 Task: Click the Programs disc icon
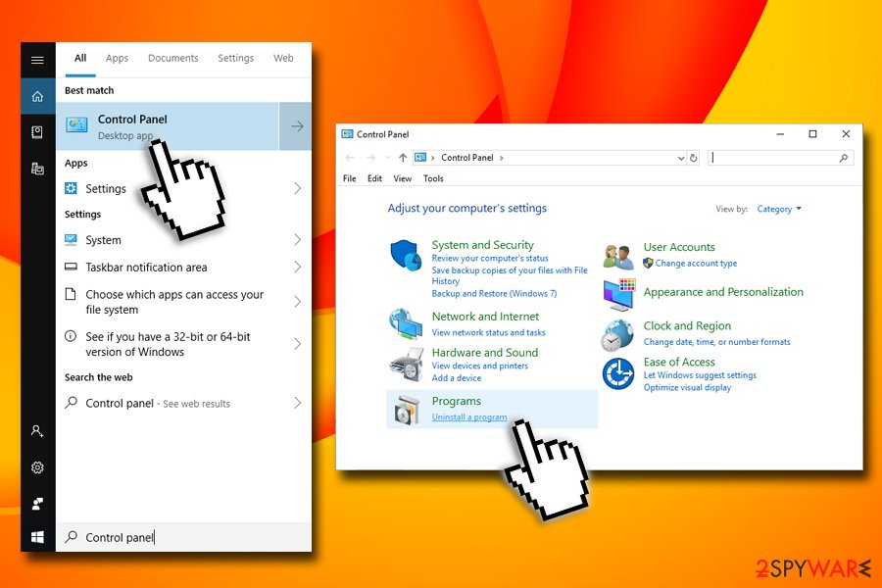click(408, 409)
